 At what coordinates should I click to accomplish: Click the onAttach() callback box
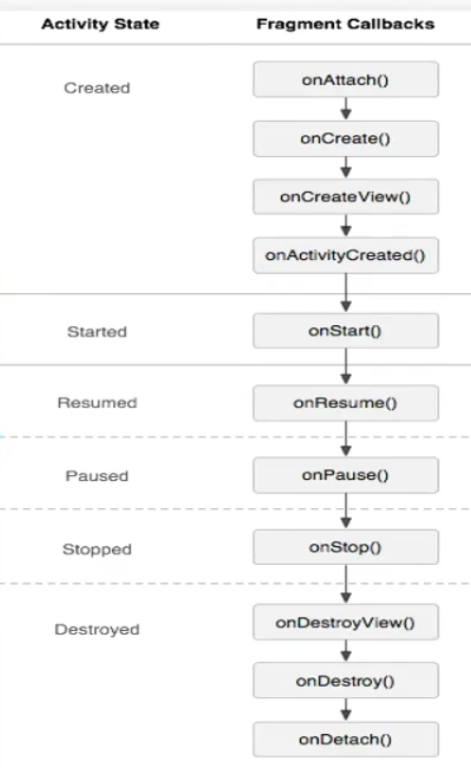click(346, 79)
